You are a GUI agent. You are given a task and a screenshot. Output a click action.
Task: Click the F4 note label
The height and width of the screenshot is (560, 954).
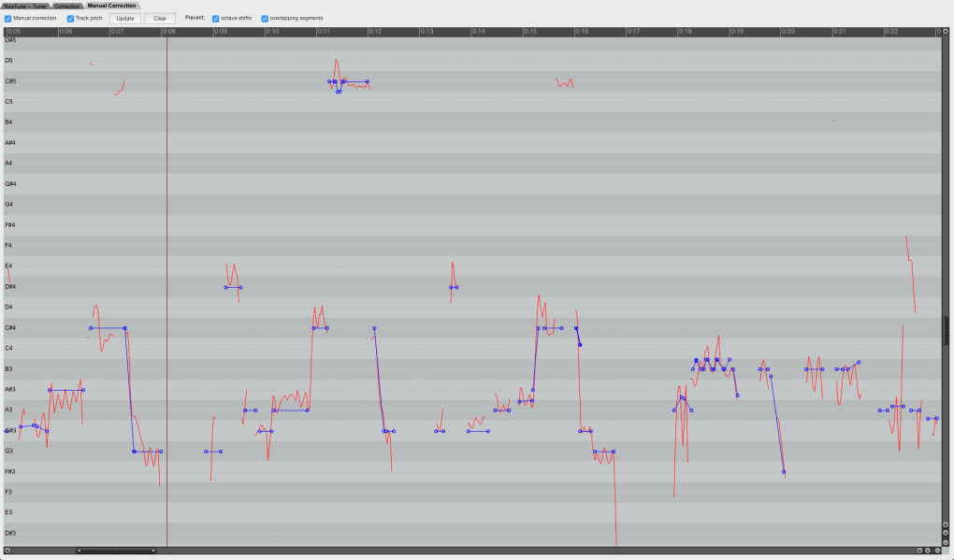point(8,246)
